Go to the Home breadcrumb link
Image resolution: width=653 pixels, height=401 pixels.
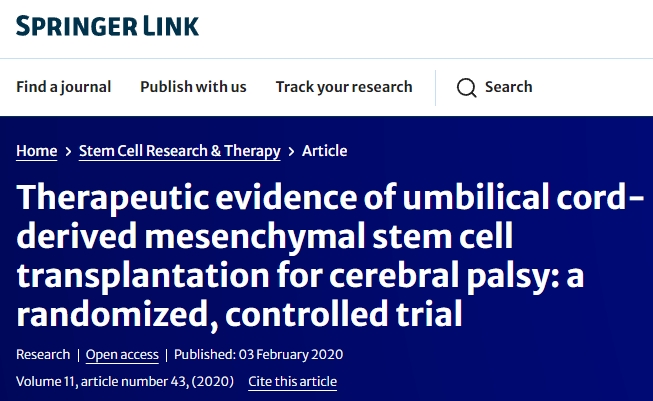coord(36,151)
